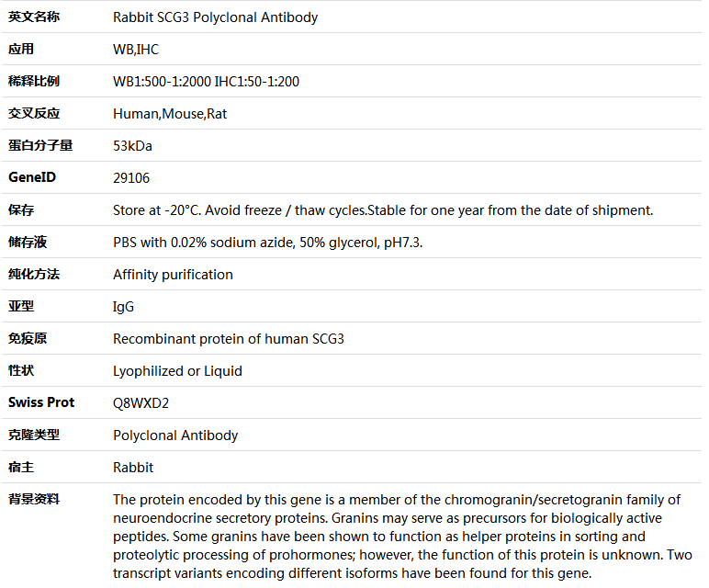Click the GeneID row label
709x588 pixels.
click(x=32, y=177)
